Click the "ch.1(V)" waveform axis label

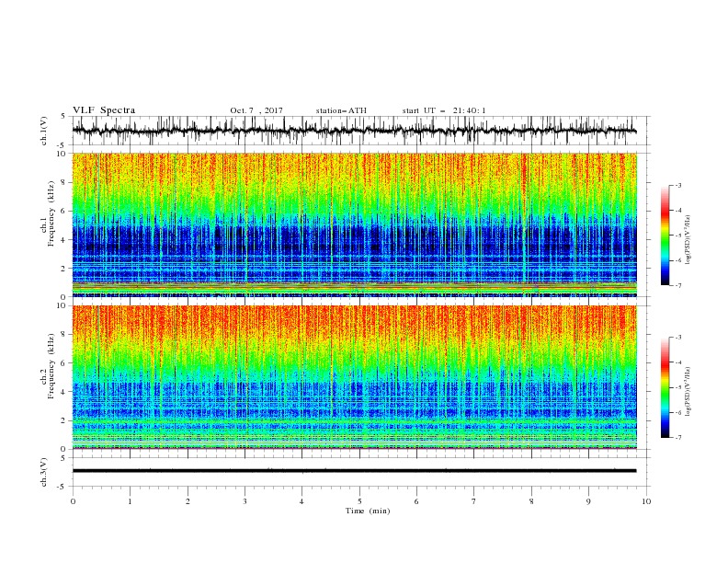click(44, 131)
